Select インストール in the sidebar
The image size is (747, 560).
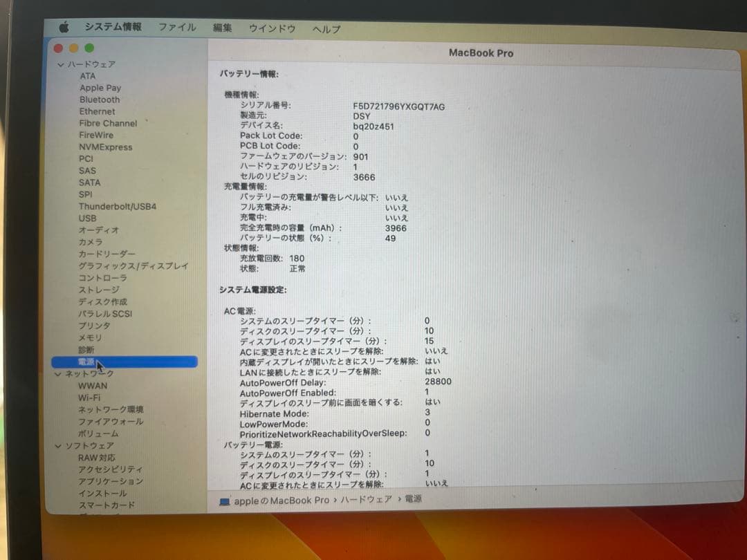click(x=102, y=494)
